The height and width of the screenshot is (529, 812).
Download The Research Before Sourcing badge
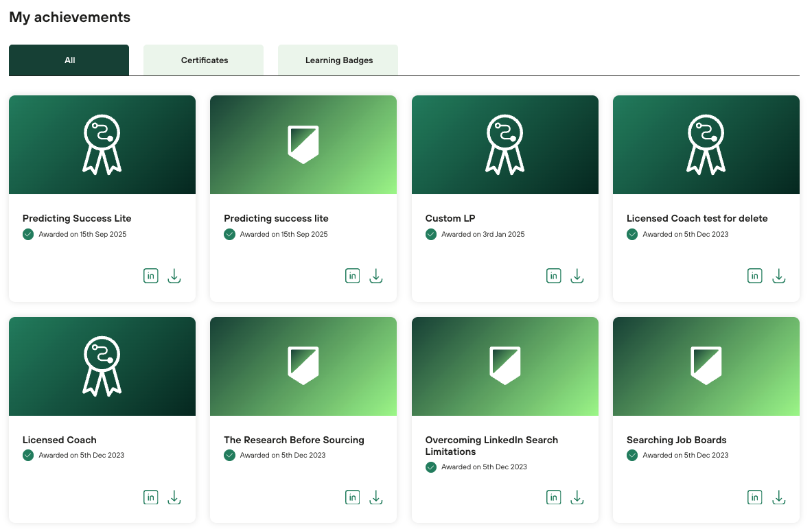tap(375, 497)
